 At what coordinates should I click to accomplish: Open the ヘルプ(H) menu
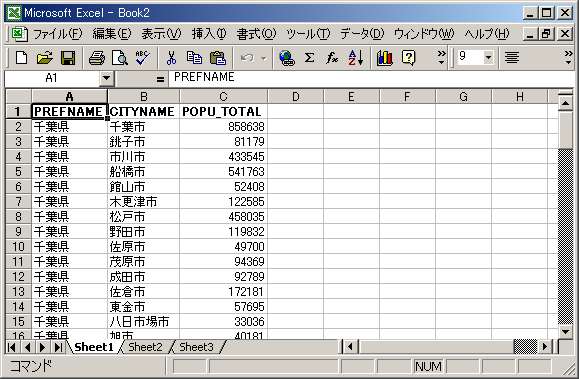pyautogui.click(x=487, y=34)
